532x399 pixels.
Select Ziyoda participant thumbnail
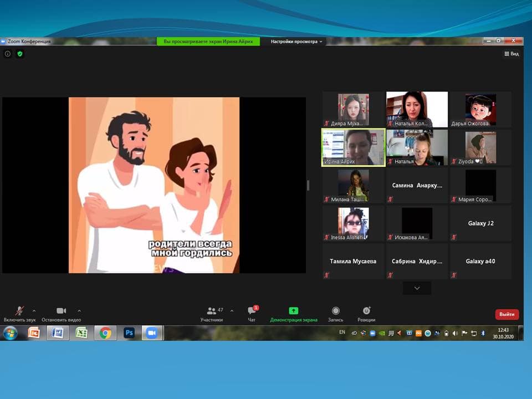481,147
